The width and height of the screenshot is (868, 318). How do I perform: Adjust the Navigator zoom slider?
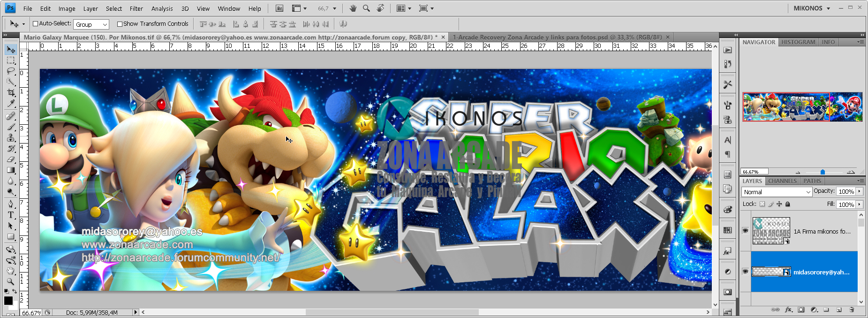(x=823, y=172)
